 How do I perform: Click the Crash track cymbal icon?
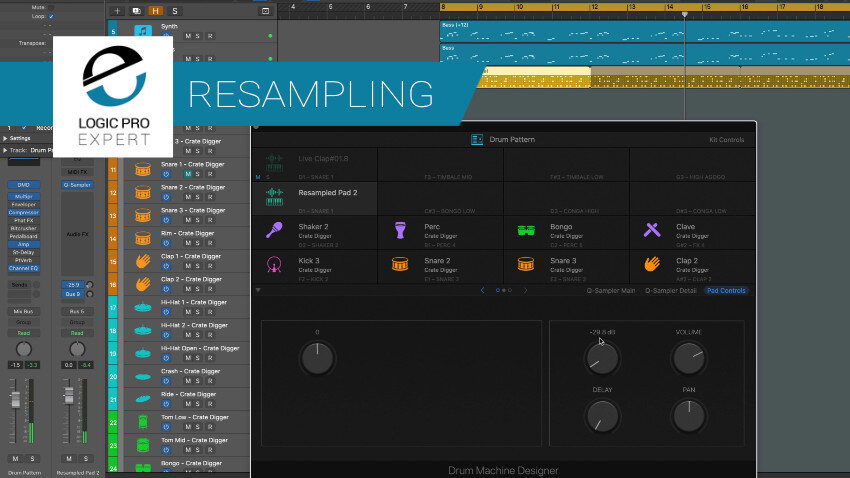[143, 376]
